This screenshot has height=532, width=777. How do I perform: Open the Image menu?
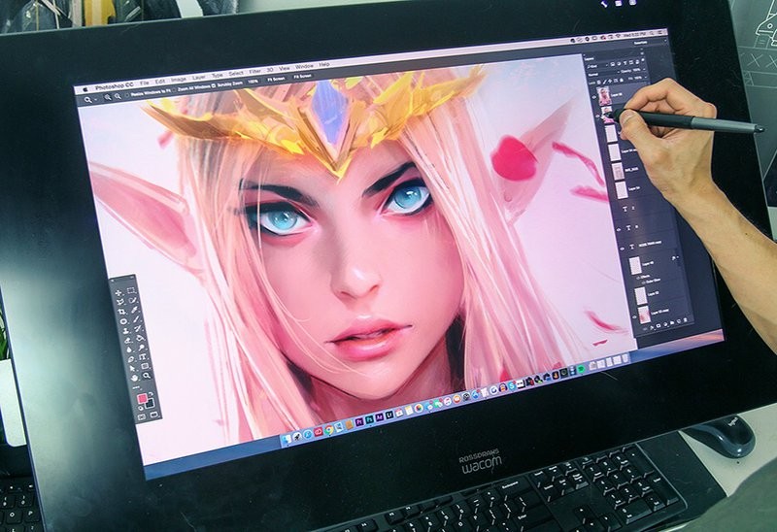pyautogui.click(x=179, y=80)
